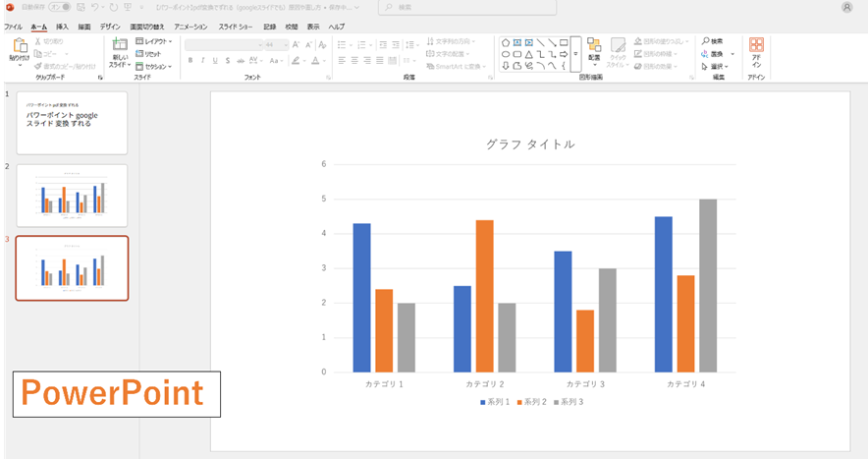Open the Section (セクション) dropdown

click(x=154, y=67)
